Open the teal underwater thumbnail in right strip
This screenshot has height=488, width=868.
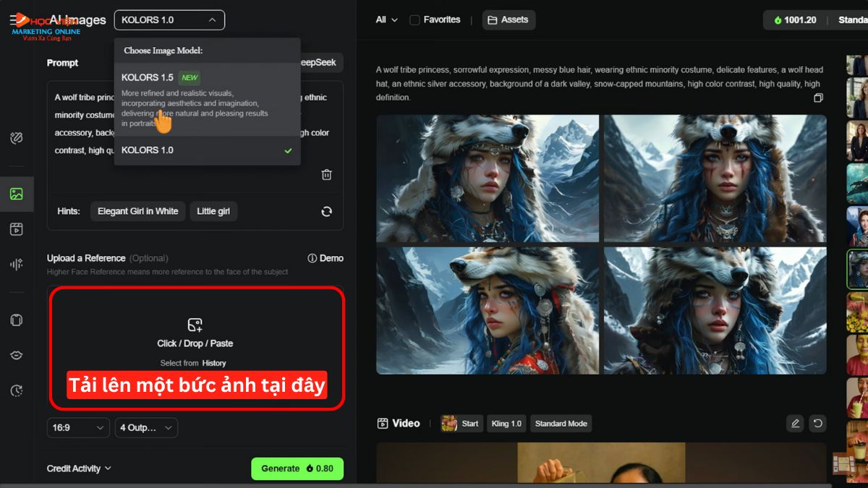tap(858, 184)
